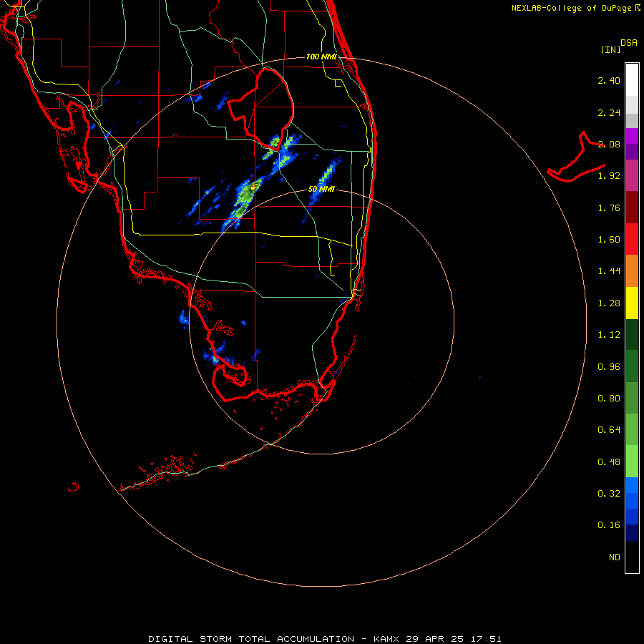Viewport: 644px width, 644px height.
Task: Pick the dark purple legend swatch
Action: coord(632,152)
